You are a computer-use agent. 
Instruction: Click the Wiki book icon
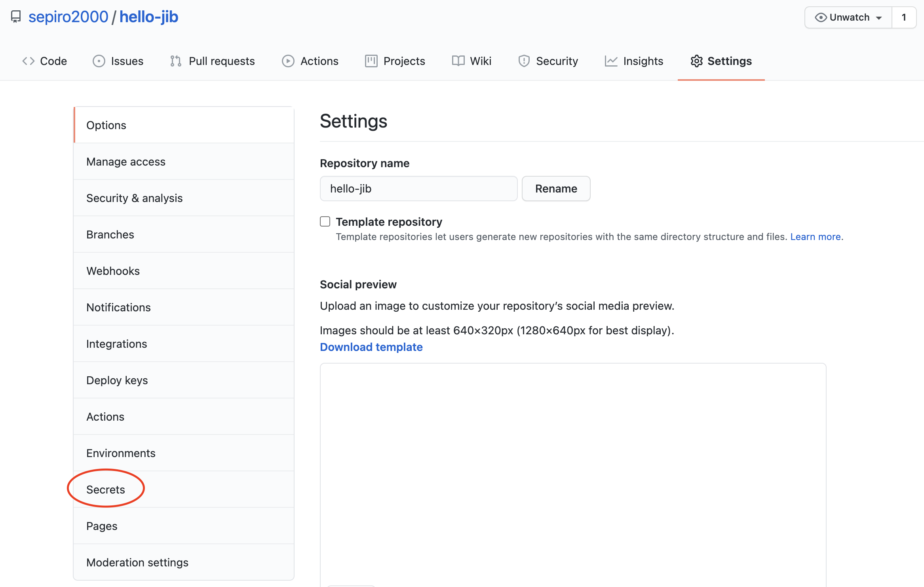[x=458, y=61]
